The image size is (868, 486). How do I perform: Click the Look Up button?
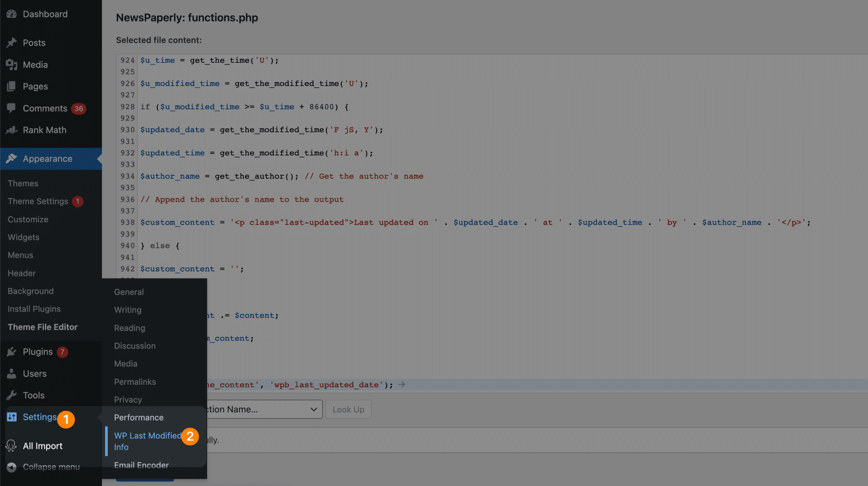(x=348, y=409)
